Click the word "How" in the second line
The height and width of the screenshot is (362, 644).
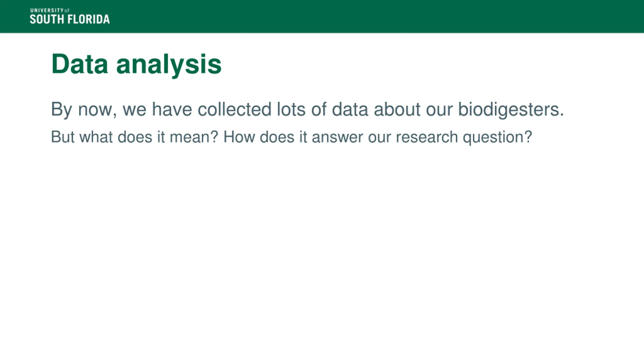(239, 137)
